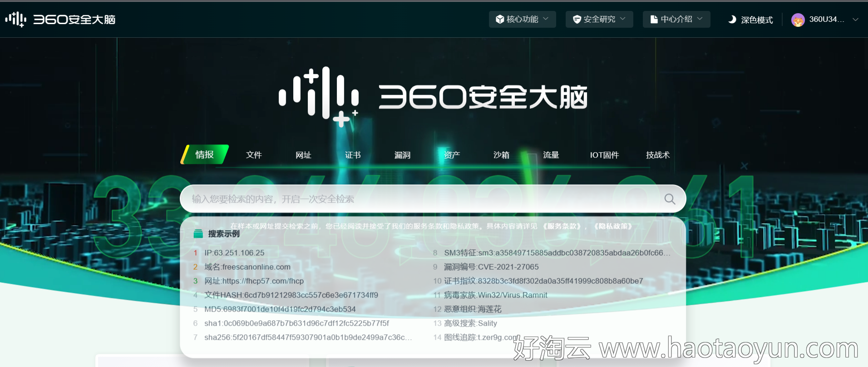Select example 域名:freescanonline.com

pos(247,267)
